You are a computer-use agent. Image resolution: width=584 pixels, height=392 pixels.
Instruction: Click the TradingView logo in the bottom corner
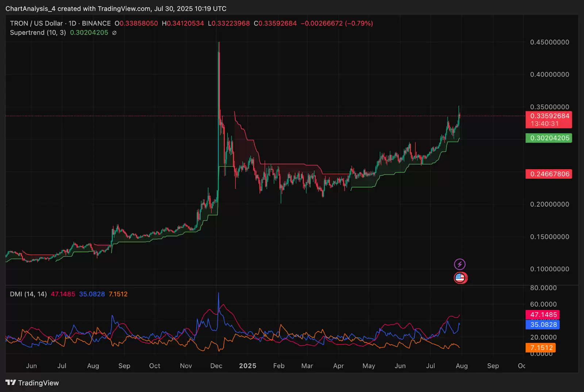11,383
